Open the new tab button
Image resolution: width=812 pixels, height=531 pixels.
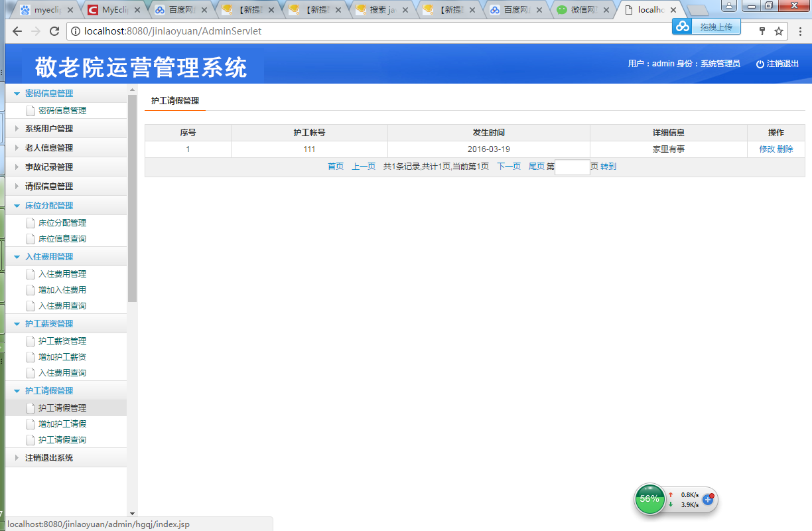pos(697,10)
